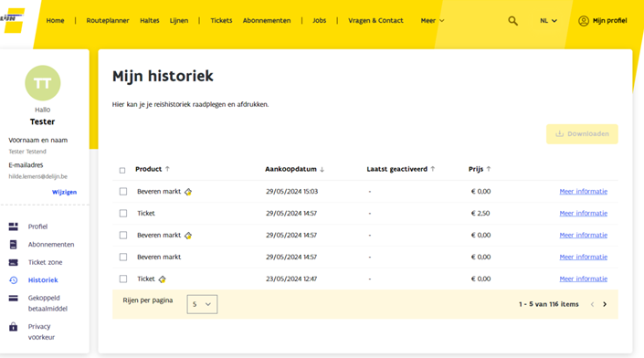Expand the NL language selector
644x358 pixels.
(x=548, y=20)
